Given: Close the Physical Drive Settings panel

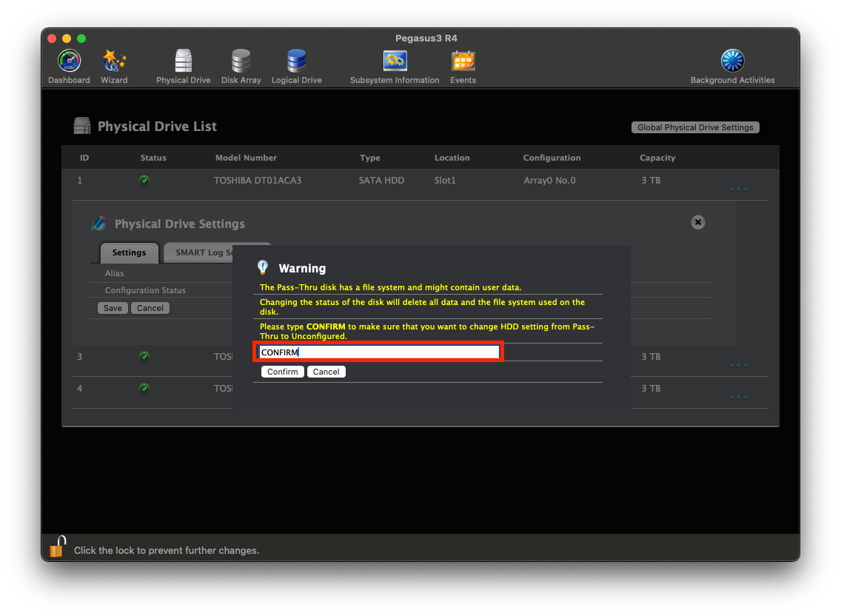Looking at the screenshot, I should coord(697,222).
